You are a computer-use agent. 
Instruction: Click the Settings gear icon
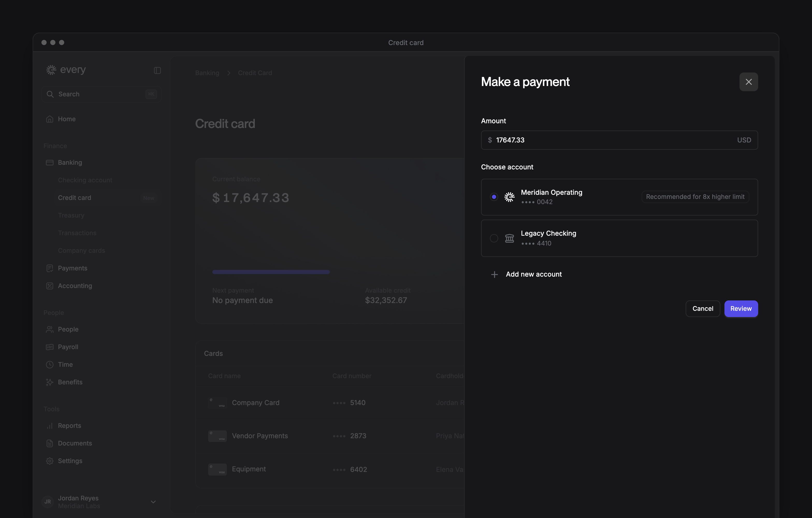[x=49, y=461]
